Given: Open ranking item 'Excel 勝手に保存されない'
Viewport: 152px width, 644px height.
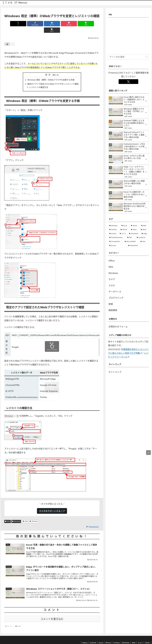Looking at the screenshot, I should (x=128, y=101).
